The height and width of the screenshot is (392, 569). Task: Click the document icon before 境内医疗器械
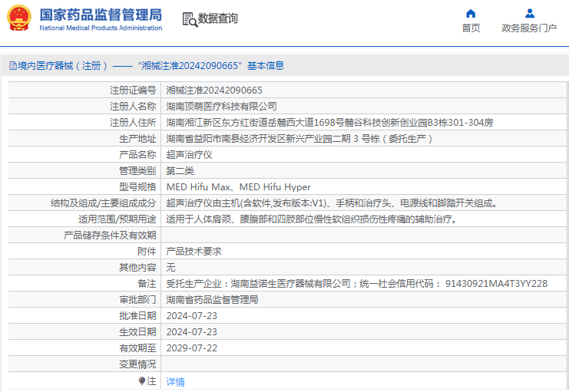click(13, 66)
